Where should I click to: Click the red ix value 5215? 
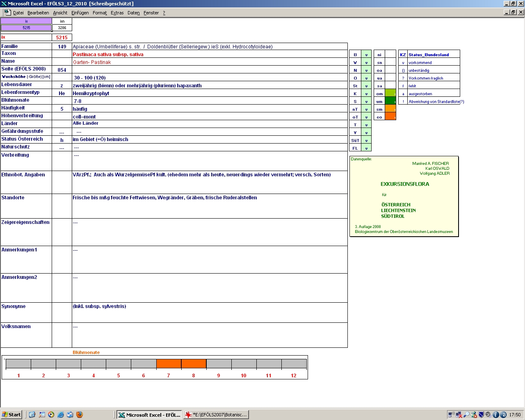coord(62,37)
